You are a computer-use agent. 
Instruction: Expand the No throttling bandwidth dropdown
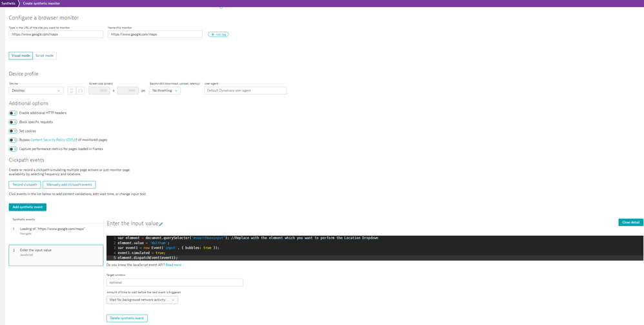(x=165, y=90)
